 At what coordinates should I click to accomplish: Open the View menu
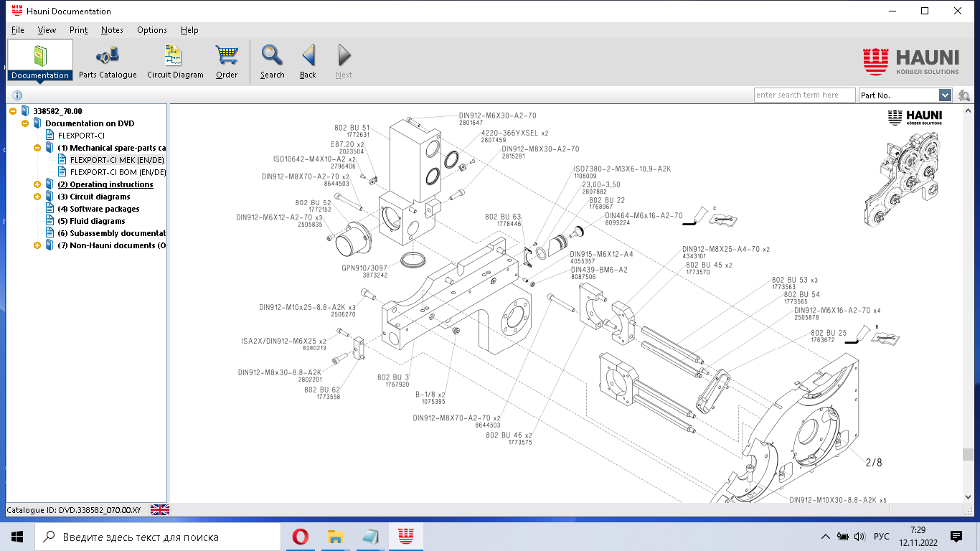pos(47,30)
